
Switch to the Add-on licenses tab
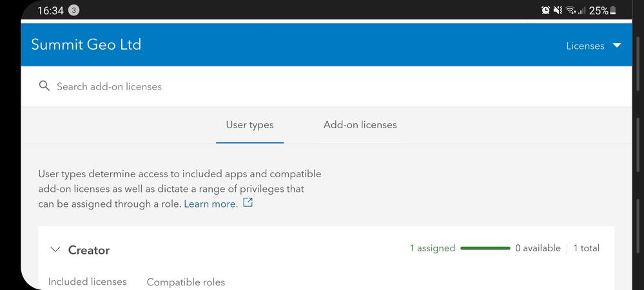(360, 125)
